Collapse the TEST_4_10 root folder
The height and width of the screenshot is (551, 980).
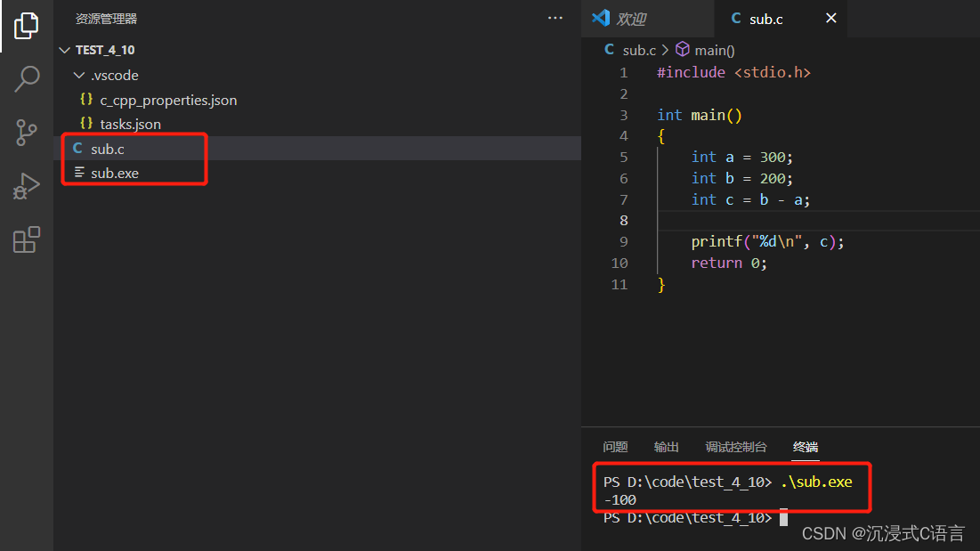(x=64, y=50)
